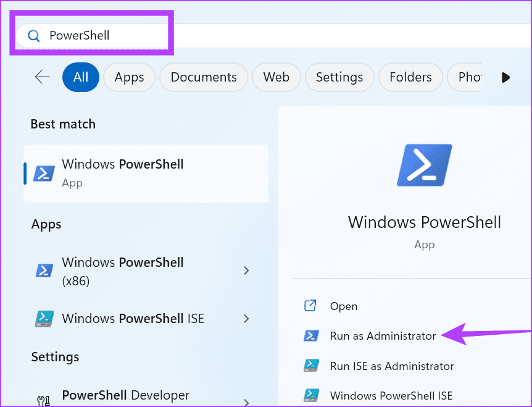Click the arrow to reveal more filter tabs
The image size is (532, 407).
(x=505, y=77)
